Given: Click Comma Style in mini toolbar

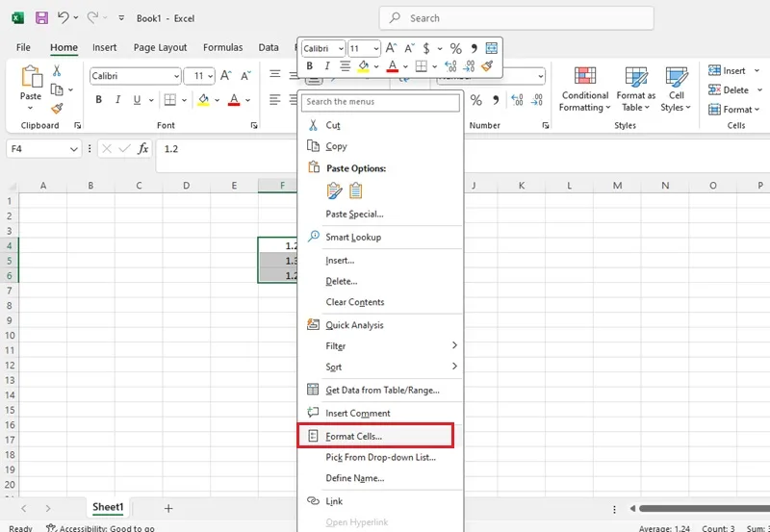Looking at the screenshot, I should point(474,49).
